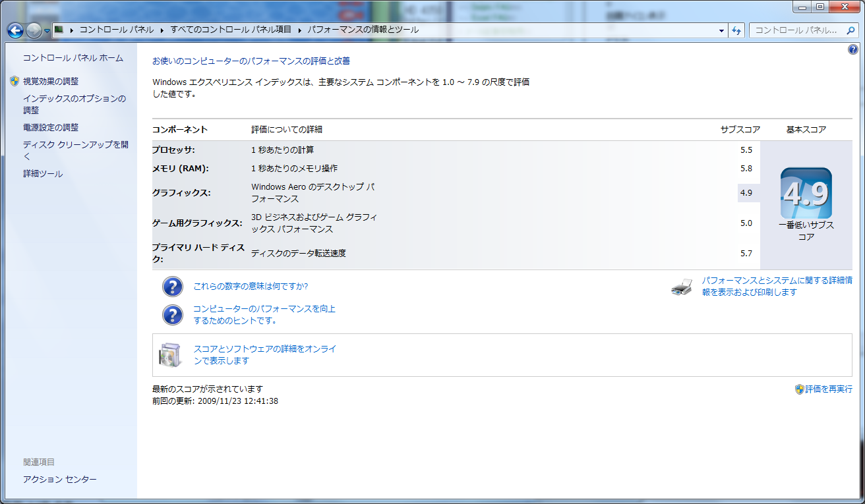Screen dimensions: 865x504
Task: Click the サブスコア column header
Action: click(740, 130)
